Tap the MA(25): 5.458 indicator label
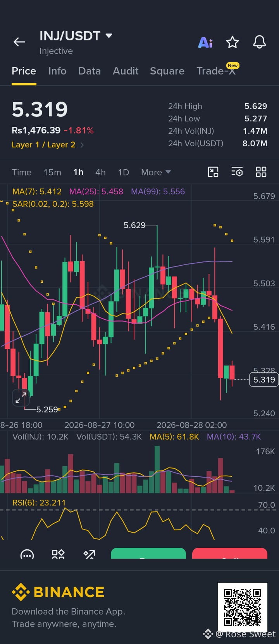Image resolution: width=279 pixels, height=644 pixels. (96, 192)
